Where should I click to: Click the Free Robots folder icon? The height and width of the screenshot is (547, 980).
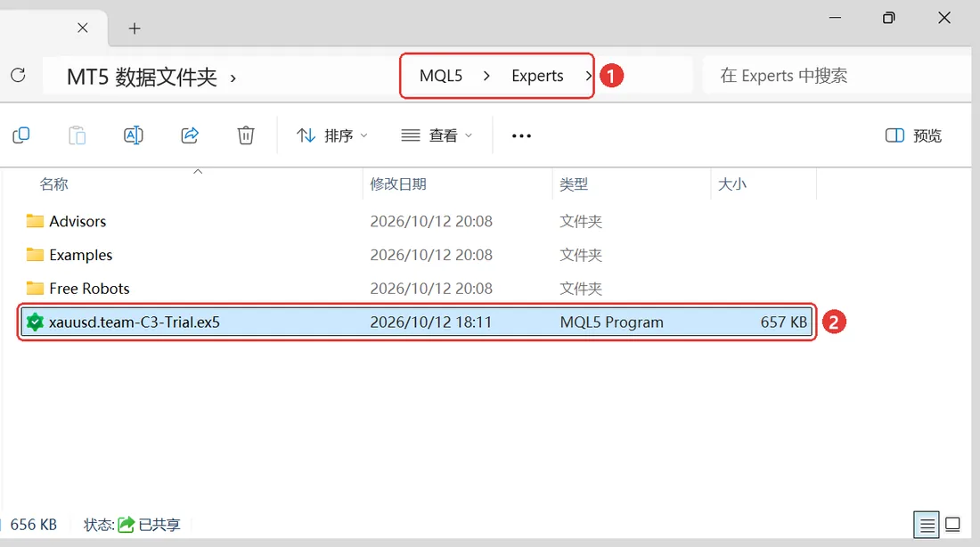[35, 288]
